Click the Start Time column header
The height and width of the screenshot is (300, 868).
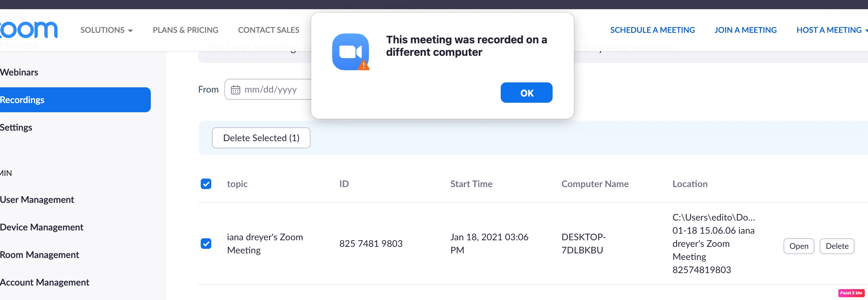pos(471,184)
